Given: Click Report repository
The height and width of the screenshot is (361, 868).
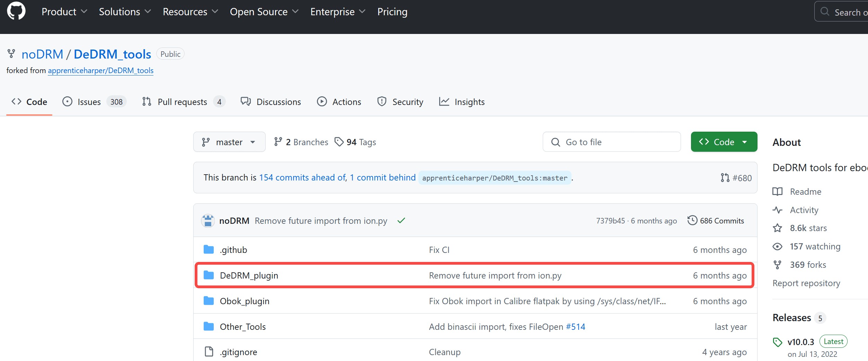Looking at the screenshot, I should pyautogui.click(x=806, y=283).
